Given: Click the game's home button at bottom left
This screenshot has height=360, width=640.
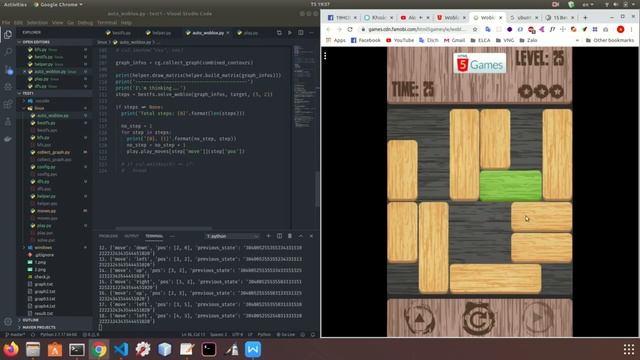Looking at the screenshot, I should click(x=419, y=318).
